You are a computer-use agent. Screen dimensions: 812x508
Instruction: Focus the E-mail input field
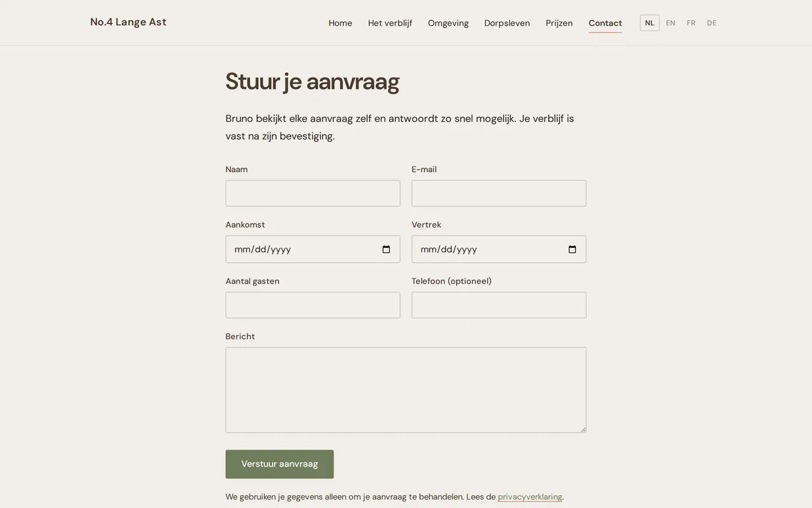point(499,193)
